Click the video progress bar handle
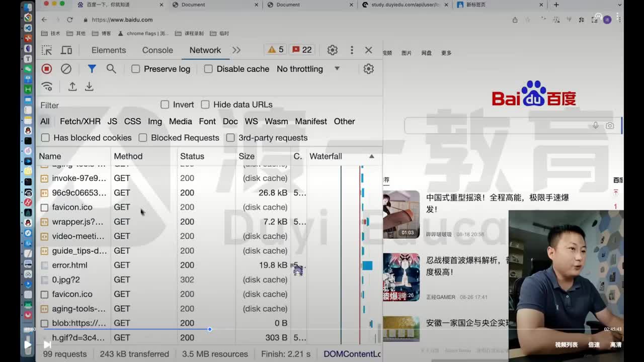This screenshot has height=362, width=644. point(209,329)
